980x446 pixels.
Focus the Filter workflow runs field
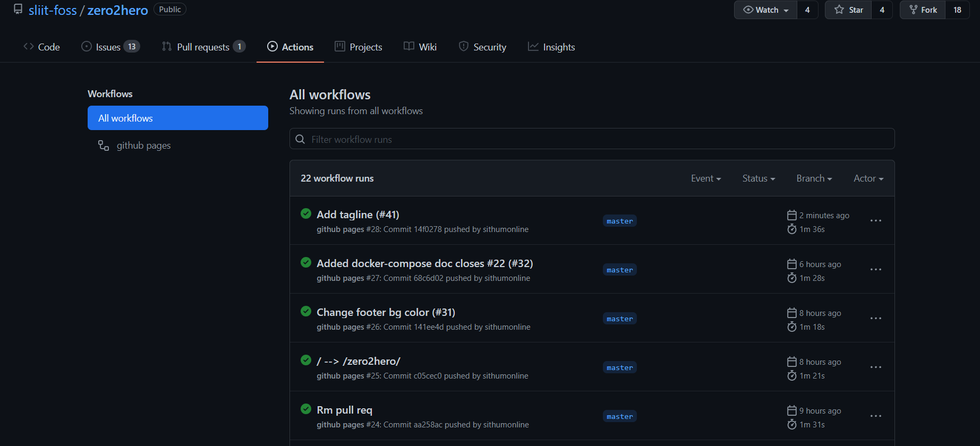592,139
